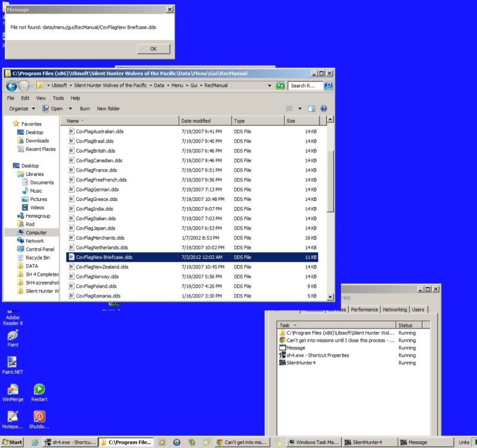Open the Tools menu
This screenshot has width=477, height=448.
tap(58, 98)
